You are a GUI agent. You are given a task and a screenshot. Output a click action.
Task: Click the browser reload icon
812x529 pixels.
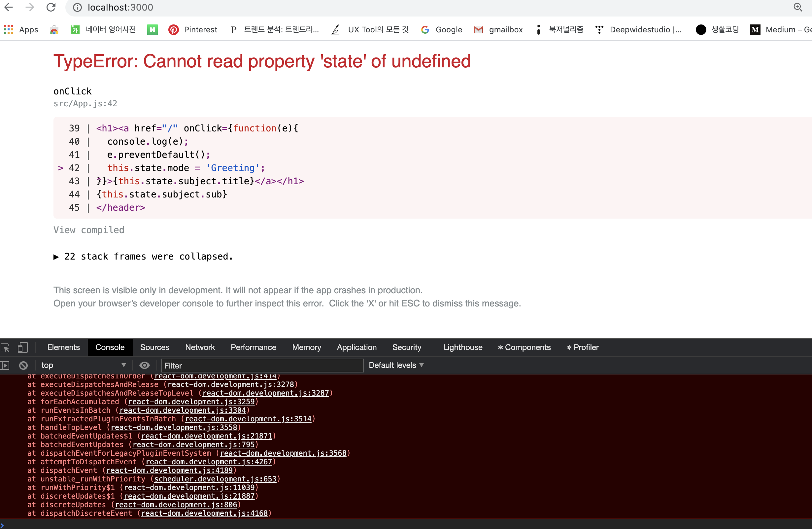pyautogui.click(x=51, y=8)
